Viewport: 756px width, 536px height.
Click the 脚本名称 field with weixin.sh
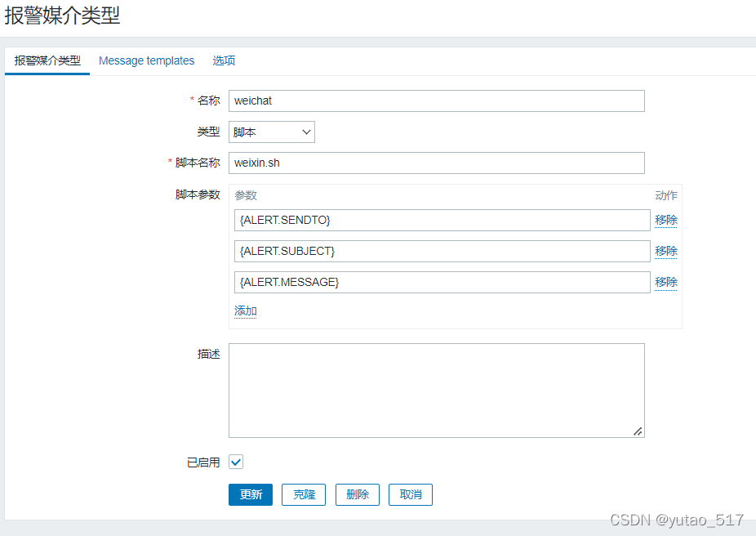click(436, 163)
